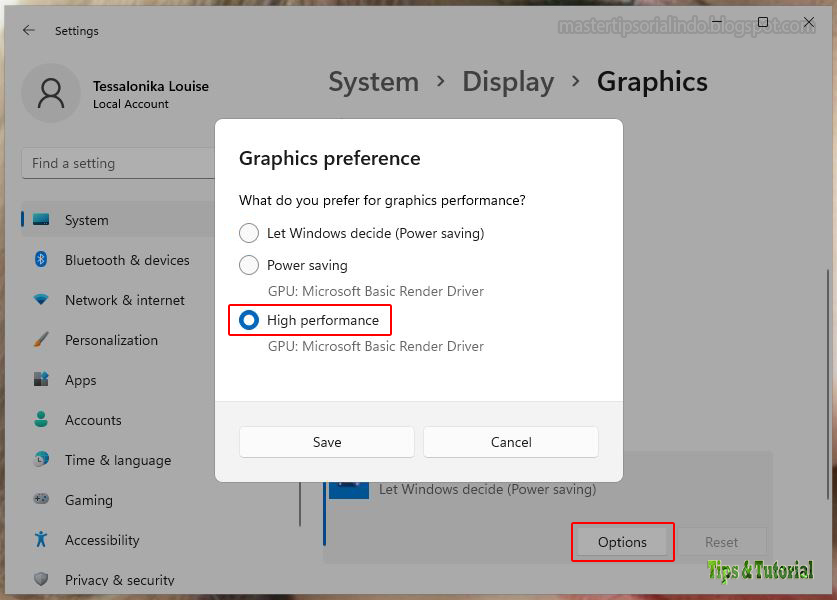Viewport: 837px width, 600px height.
Task: Open the System settings category
Action: tap(117, 220)
